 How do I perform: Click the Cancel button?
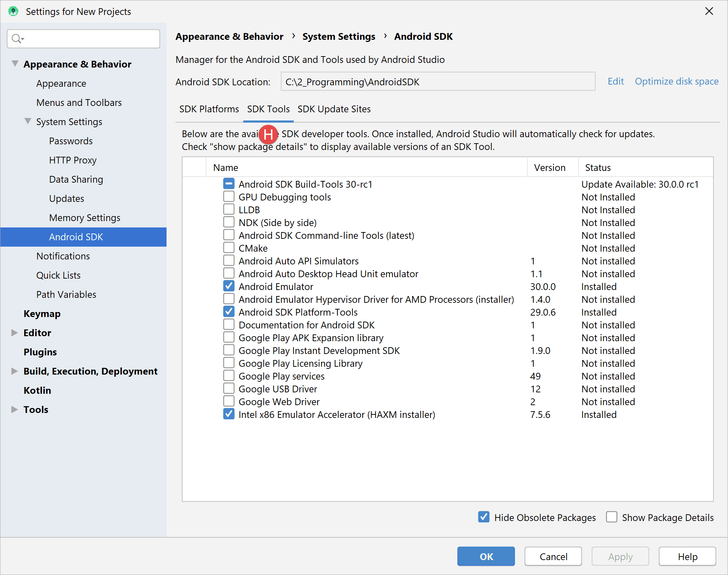coord(553,556)
